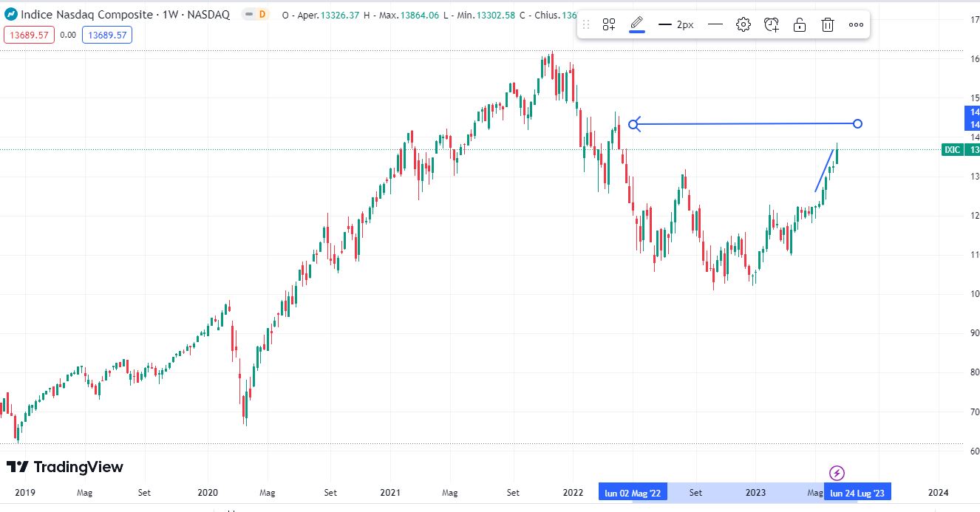Select right anchor point of blue line

(x=857, y=123)
